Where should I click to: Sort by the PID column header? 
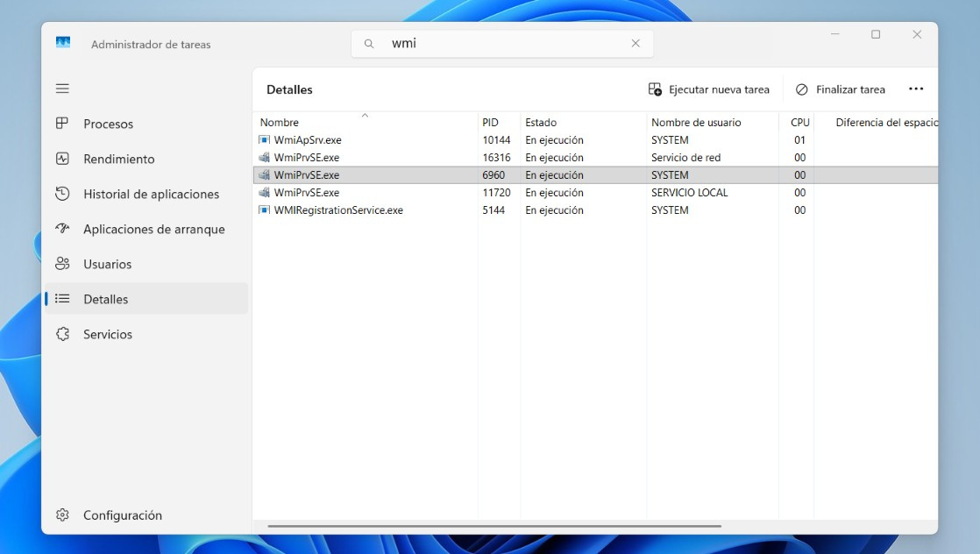499,123
